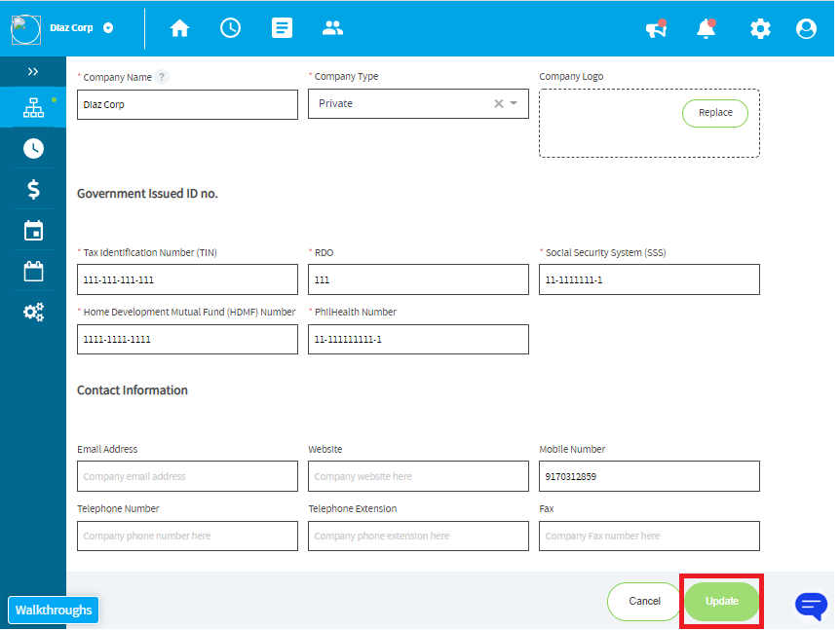Click the Company Name help question mark

click(x=162, y=77)
